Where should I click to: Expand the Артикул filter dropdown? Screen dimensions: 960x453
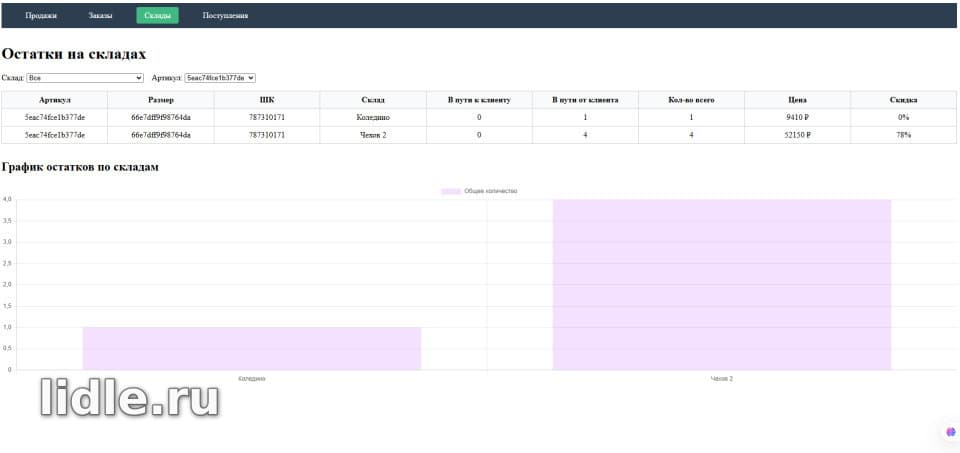(220, 78)
